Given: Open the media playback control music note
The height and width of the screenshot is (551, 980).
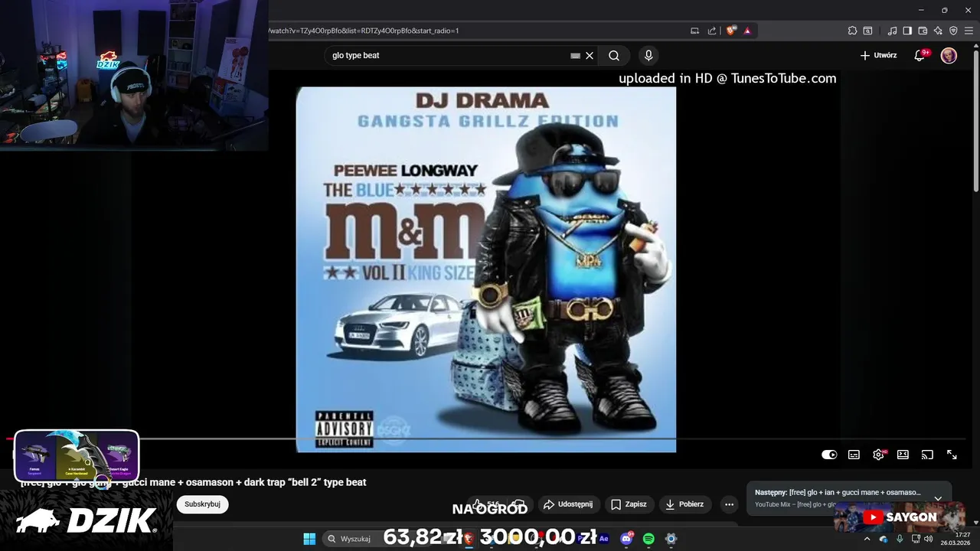Looking at the screenshot, I should point(892,31).
